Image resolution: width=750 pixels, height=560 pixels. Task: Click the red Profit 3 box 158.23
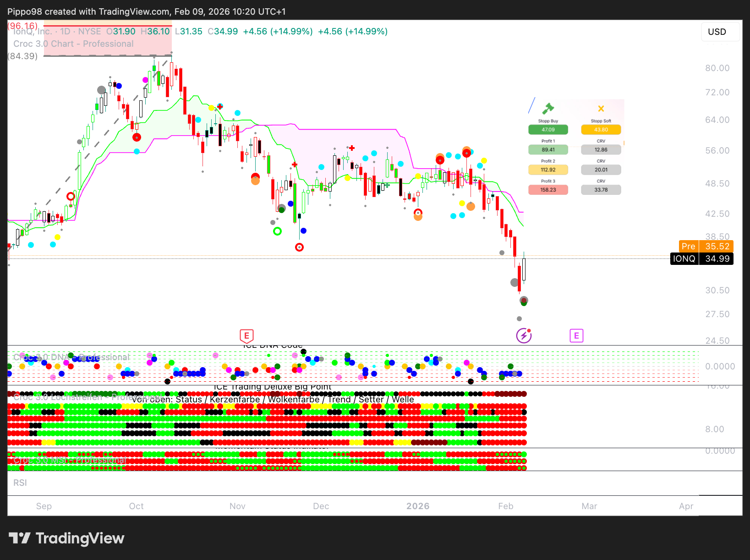(548, 190)
